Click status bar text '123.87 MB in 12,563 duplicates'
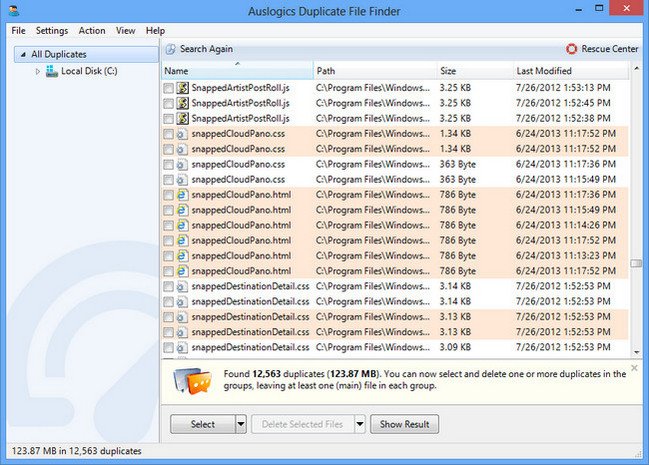Viewport: 649px width, 465px height. [x=77, y=451]
